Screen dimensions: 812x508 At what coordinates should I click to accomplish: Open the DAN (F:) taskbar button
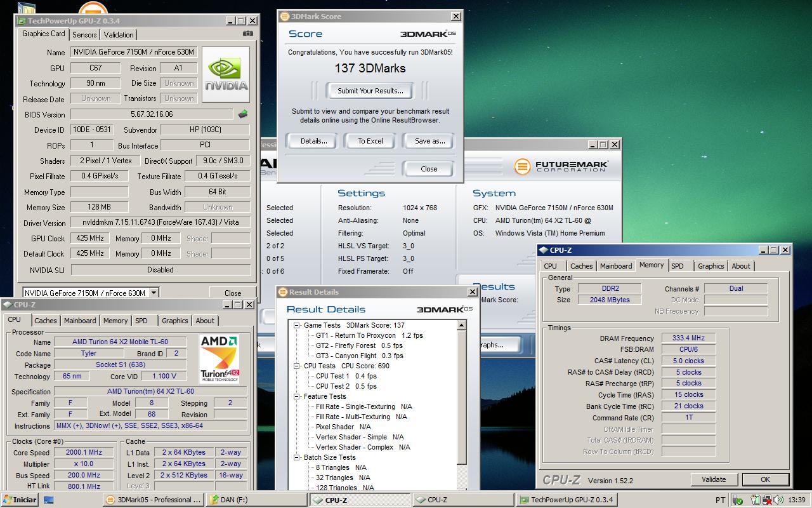(257, 500)
